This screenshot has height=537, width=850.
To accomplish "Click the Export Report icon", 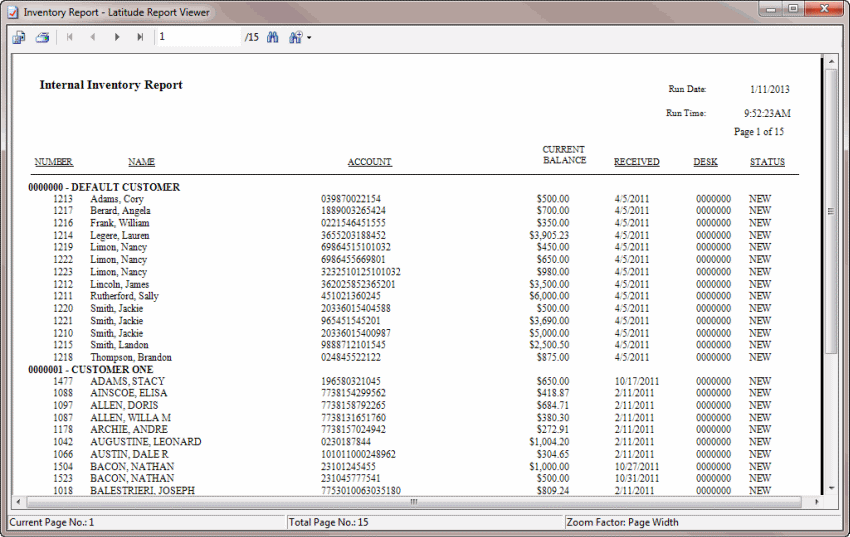I will tap(19, 37).
